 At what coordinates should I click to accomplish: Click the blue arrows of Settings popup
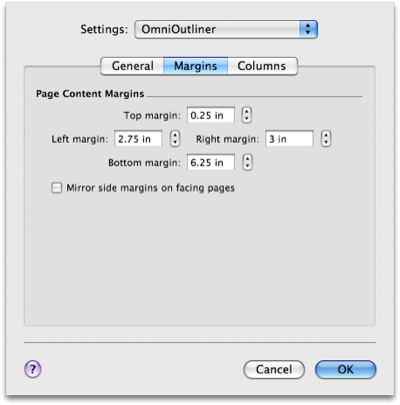point(308,29)
